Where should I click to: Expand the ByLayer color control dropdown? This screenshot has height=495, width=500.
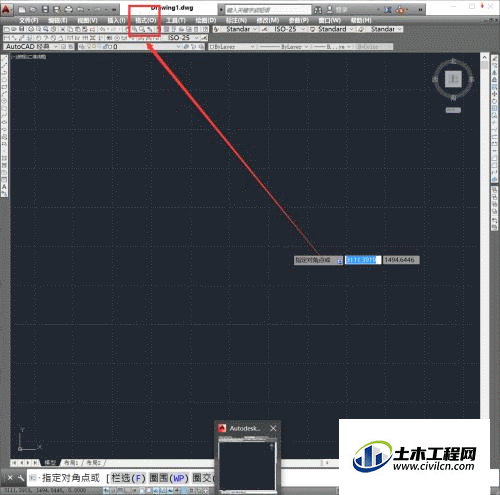[252, 47]
